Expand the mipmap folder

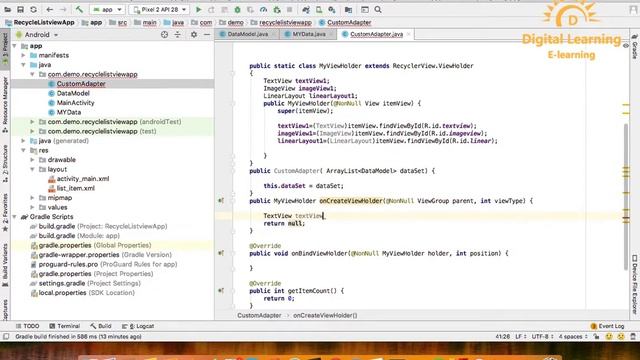[x=33, y=198]
